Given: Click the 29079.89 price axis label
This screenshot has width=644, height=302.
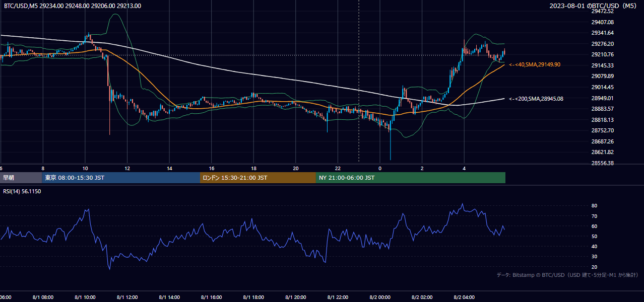Looking at the screenshot, I should coord(602,76).
